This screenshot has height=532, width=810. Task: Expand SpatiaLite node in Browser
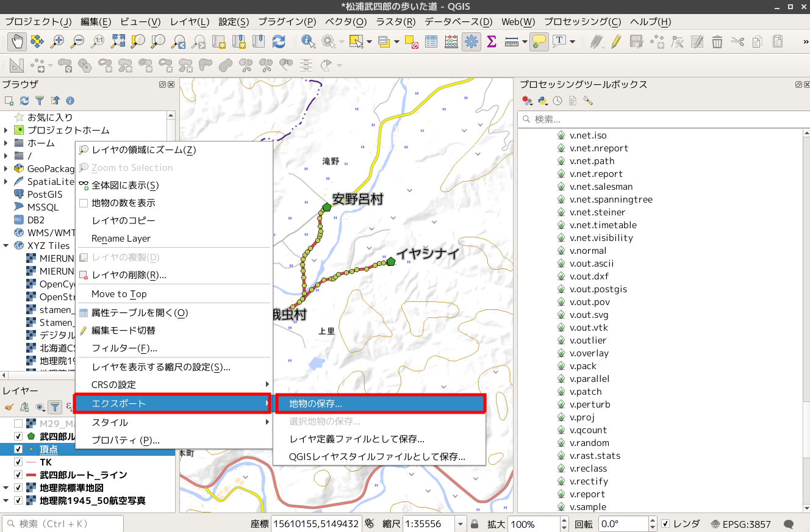pyautogui.click(x=6, y=181)
